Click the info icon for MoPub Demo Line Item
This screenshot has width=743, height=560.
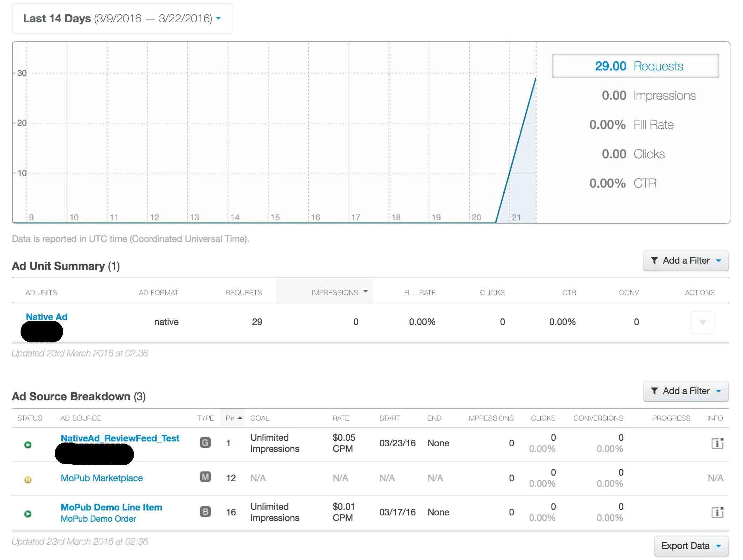(717, 512)
